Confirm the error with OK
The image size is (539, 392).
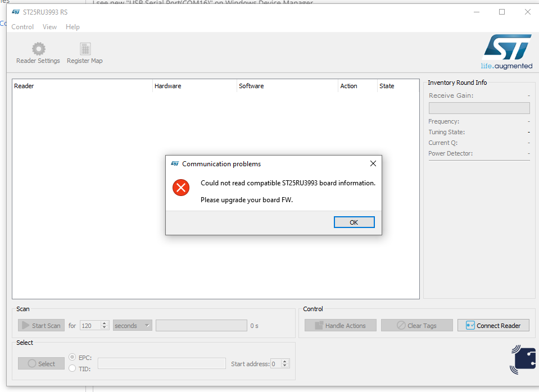click(354, 222)
